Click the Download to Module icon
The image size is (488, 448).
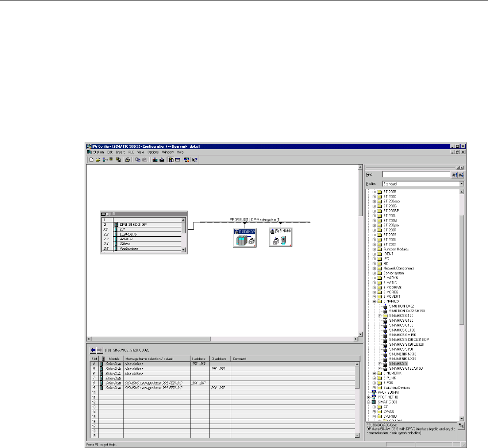tap(155, 160)
